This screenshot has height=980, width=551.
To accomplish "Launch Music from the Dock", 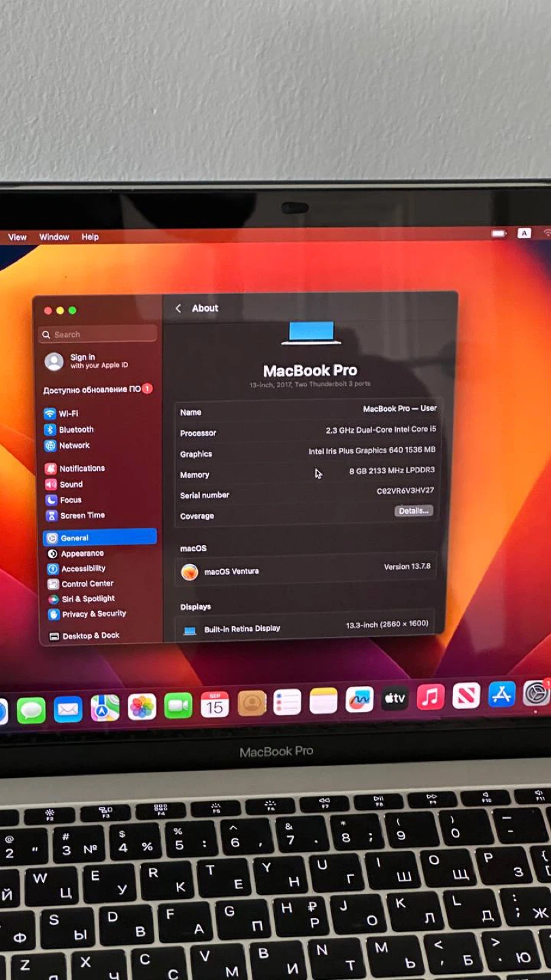I will point(431,697).
